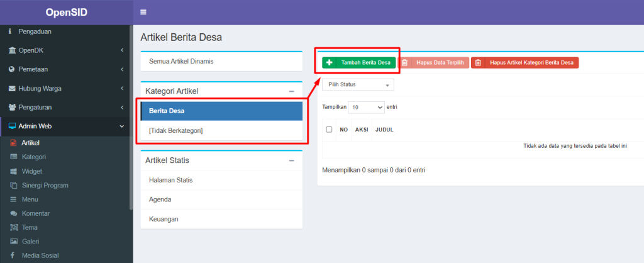This screenshot has height=263, width=644.
Task: Collapse the Artikel Statis panel
Action: click(292, 160)
